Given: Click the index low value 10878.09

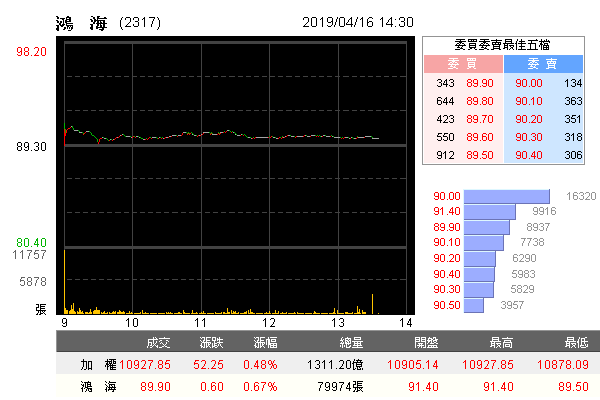Looking at the screenshot, I should 562,364.
